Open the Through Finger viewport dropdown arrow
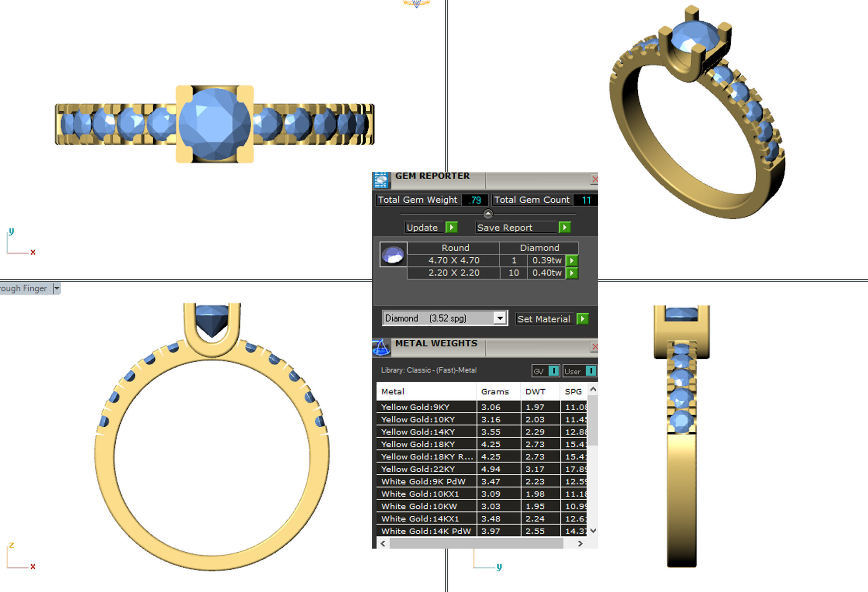 coord(57,288)
